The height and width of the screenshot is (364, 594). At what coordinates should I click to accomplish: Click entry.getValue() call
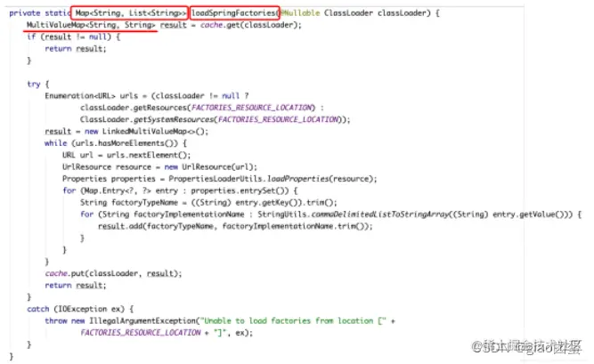(x=528, y=214)
